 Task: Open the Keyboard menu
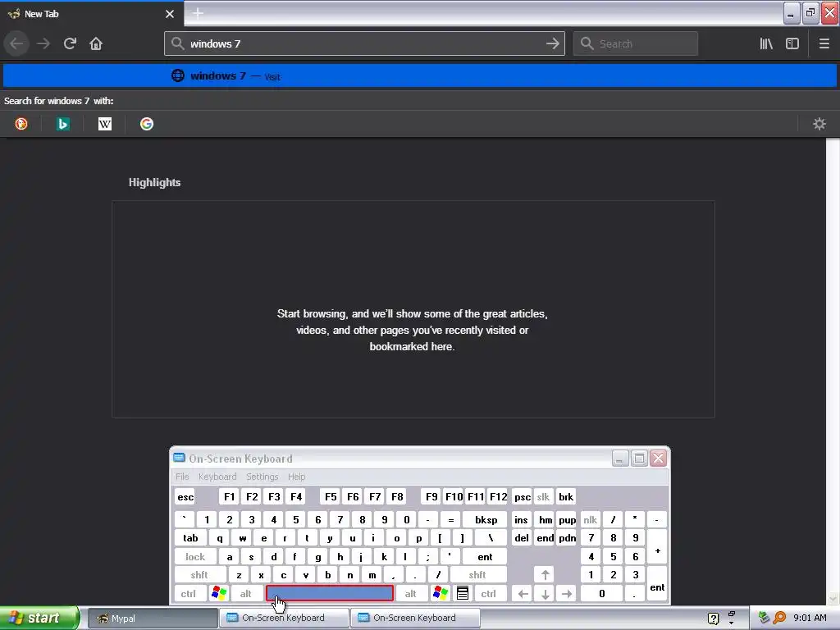click(x=217, y=477)
